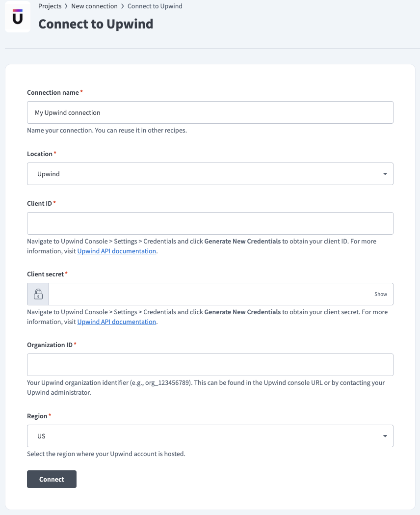Screen dimensions: 420x515
Task: Open Upwind API documentation link under Client secret
Action: [x=117, y=322]
